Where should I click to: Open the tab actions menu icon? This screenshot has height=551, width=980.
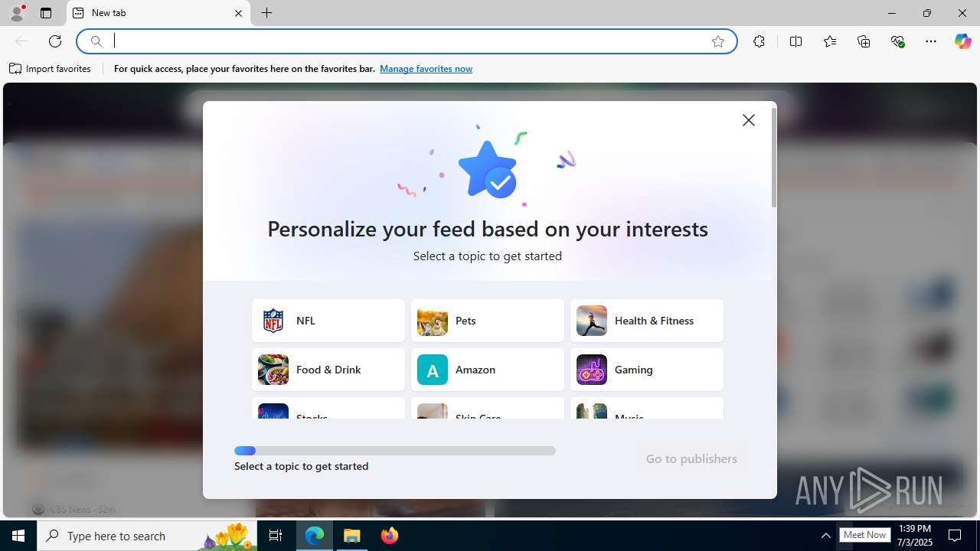pos(46,13)
